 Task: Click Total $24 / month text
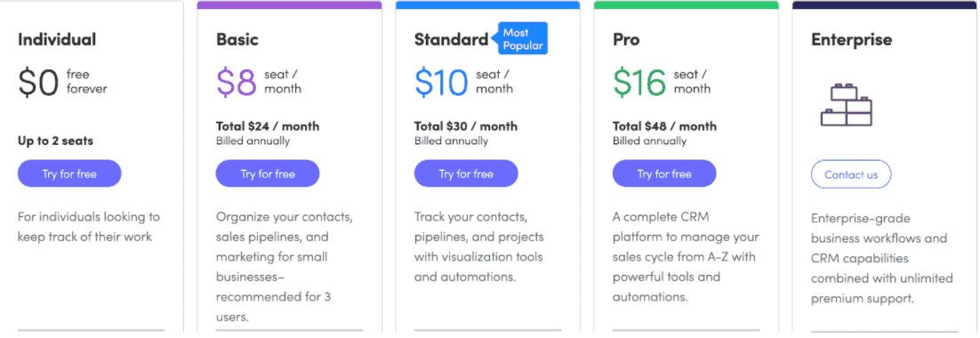268,126
